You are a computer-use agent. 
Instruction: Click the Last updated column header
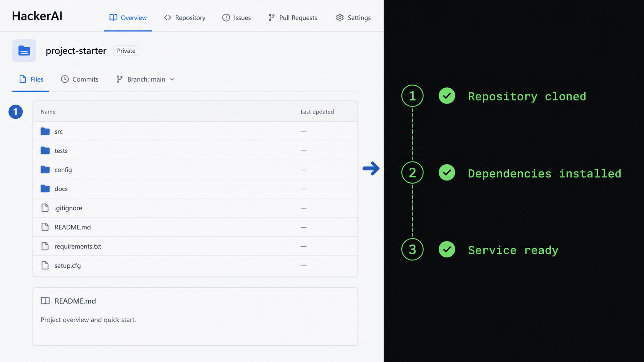coord(317,112)
